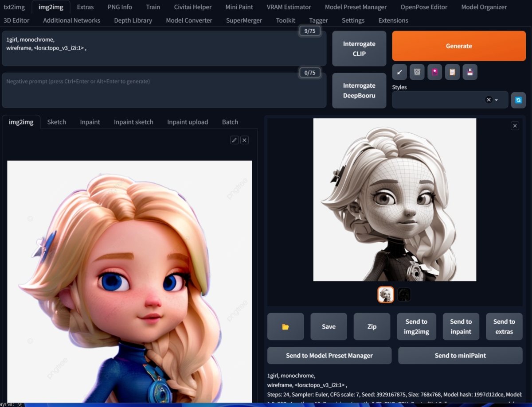
Task: Select the dark second output thumbnail
Action: point(404,295)
